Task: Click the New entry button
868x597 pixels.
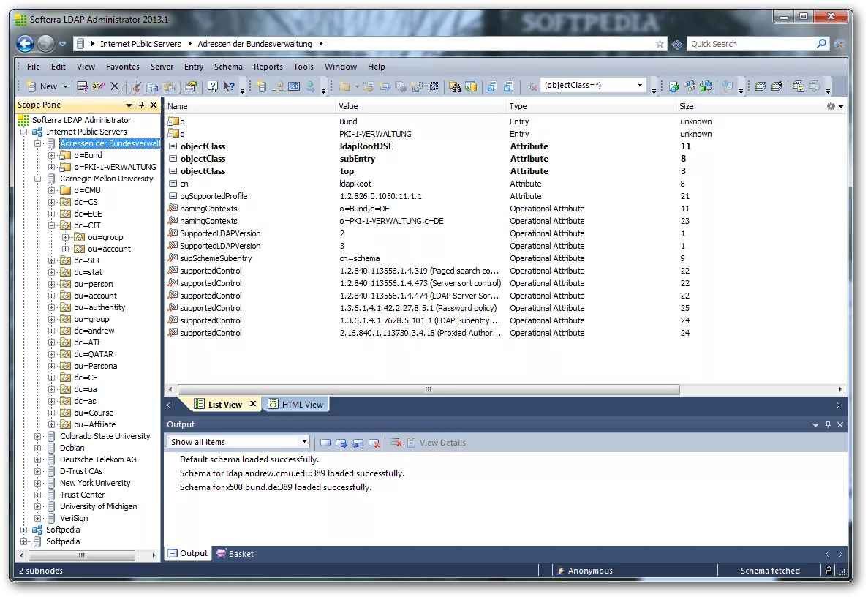Action: click(42, 86)
